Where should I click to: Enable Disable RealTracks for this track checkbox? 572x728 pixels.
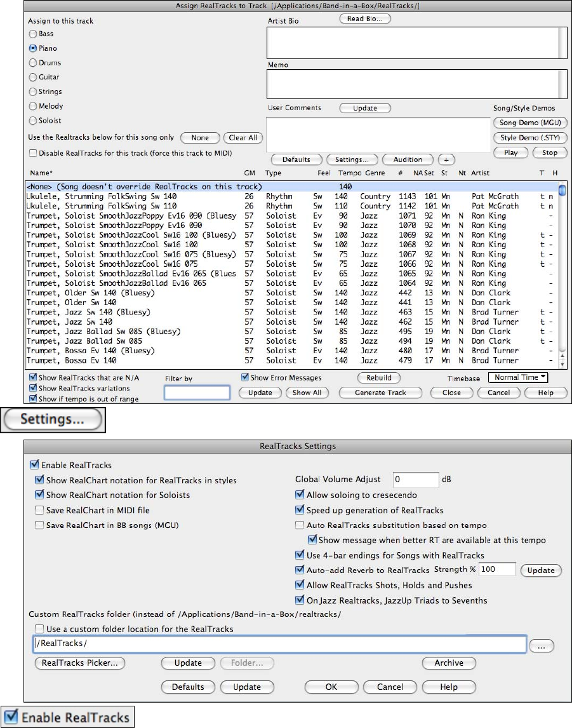[33, 153]
